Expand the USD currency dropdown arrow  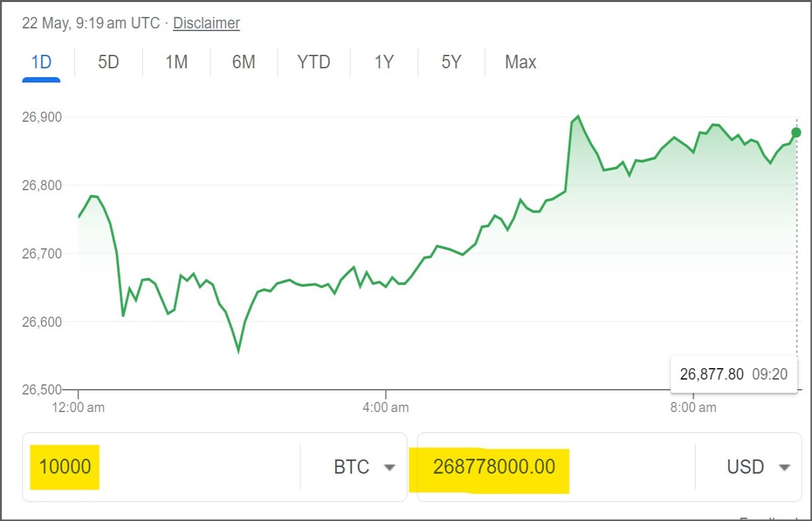[x=784, y=468]
